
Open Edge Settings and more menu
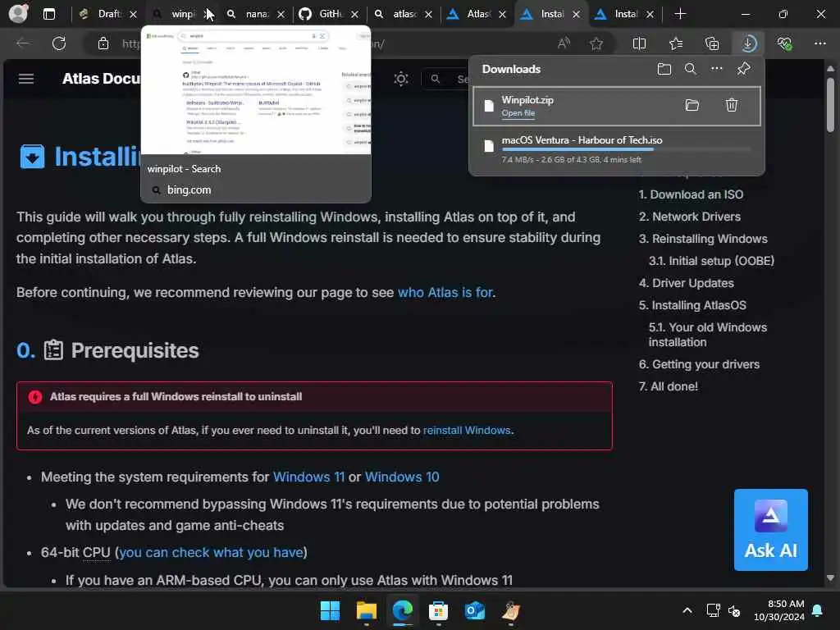pos(819,43)
